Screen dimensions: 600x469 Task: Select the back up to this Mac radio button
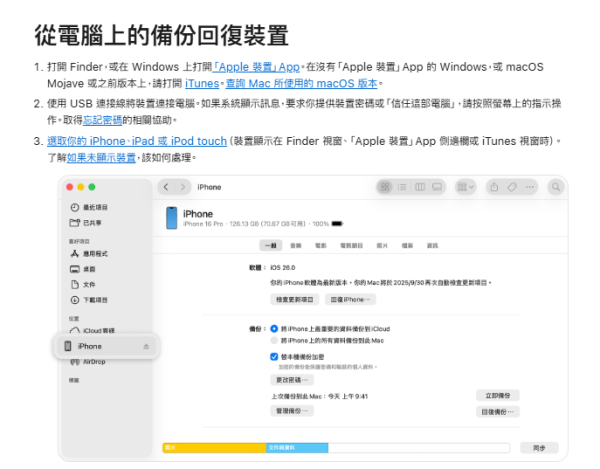[274, 340]
